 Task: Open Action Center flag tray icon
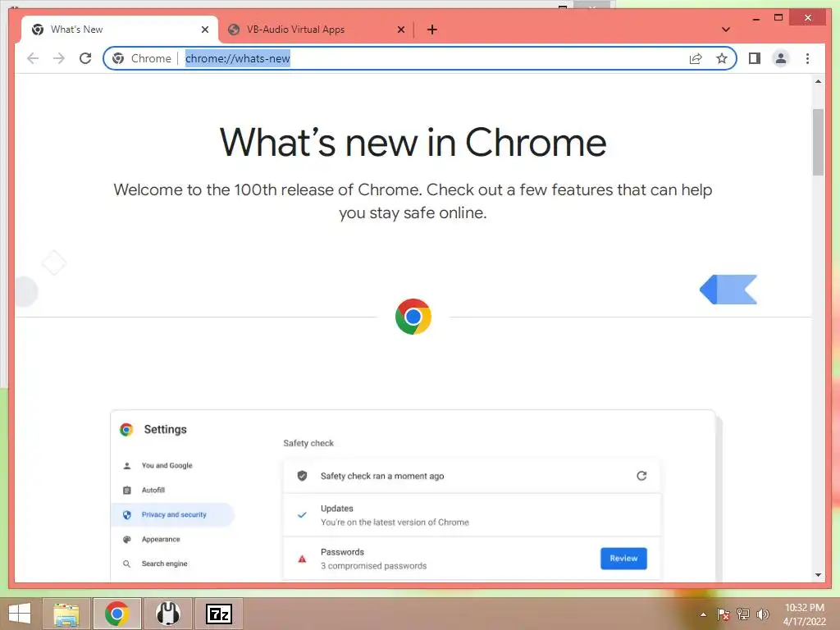[x=723, y=614]
